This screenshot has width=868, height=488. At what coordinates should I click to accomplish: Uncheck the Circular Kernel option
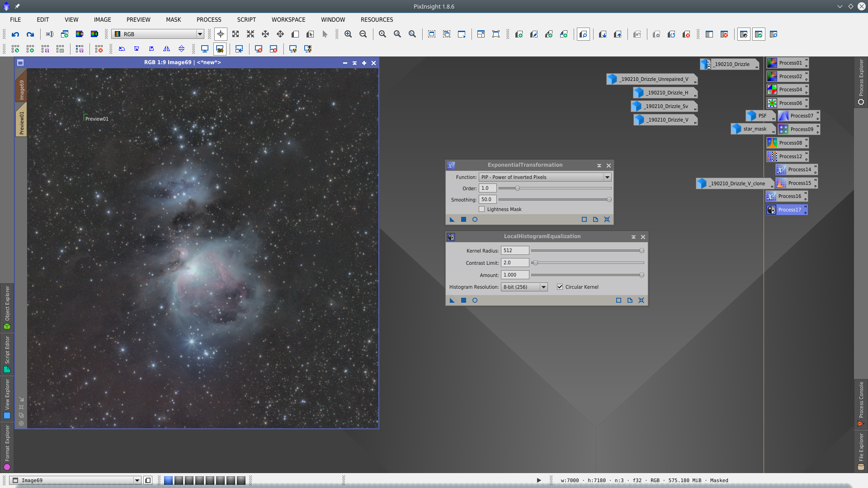[x=560, y=287]
